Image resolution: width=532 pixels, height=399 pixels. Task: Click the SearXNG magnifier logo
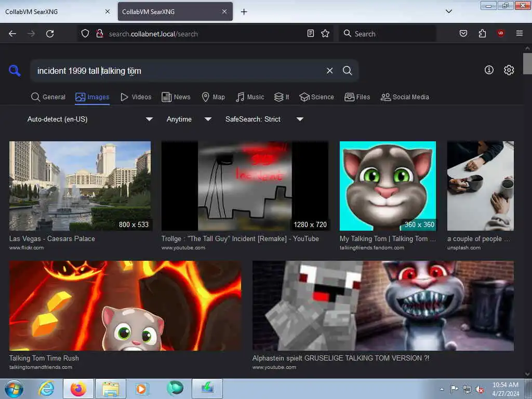(15, 71)
